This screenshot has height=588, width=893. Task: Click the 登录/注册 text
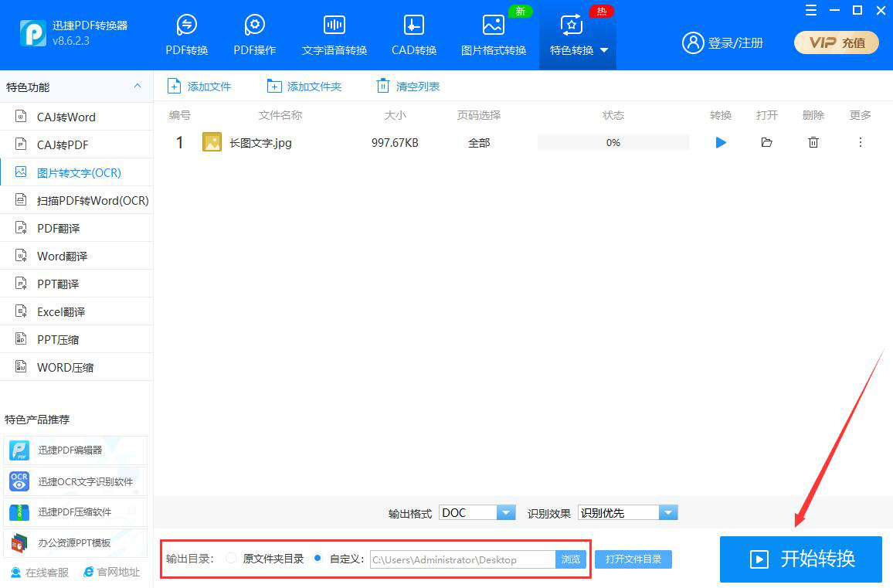coord(735,43)
